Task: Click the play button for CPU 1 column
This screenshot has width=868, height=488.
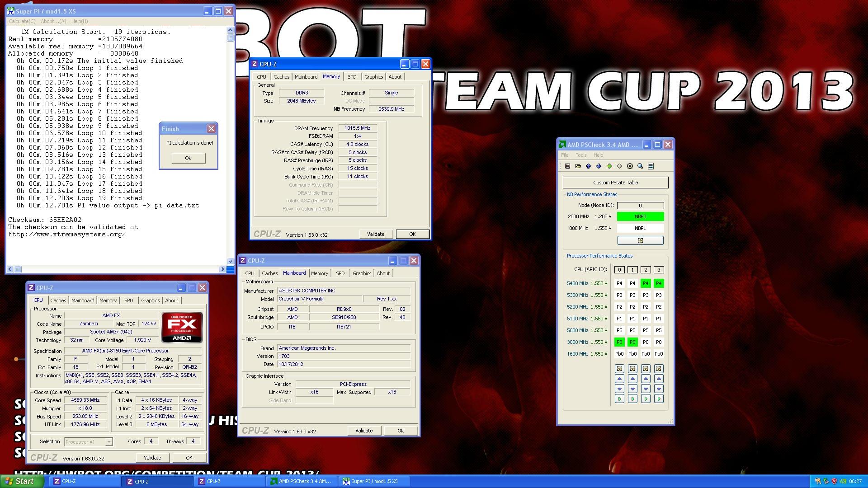Action: tap(632, 399)
